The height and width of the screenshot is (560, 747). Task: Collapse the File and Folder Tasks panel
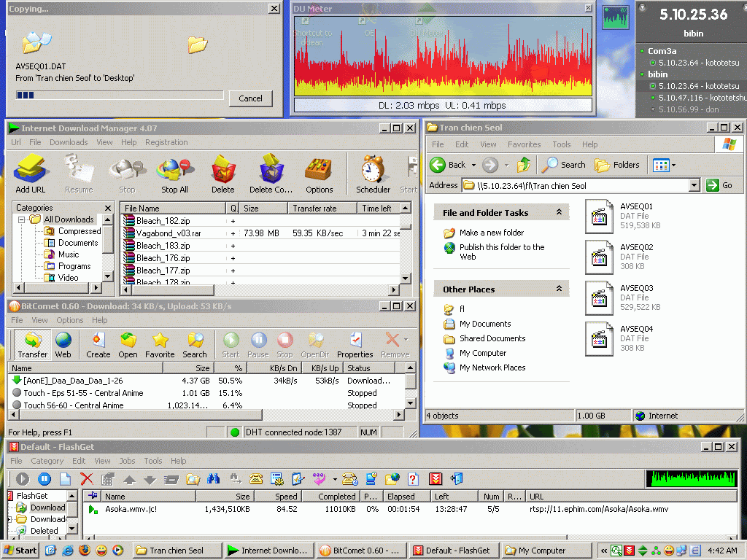pos(559,212)
